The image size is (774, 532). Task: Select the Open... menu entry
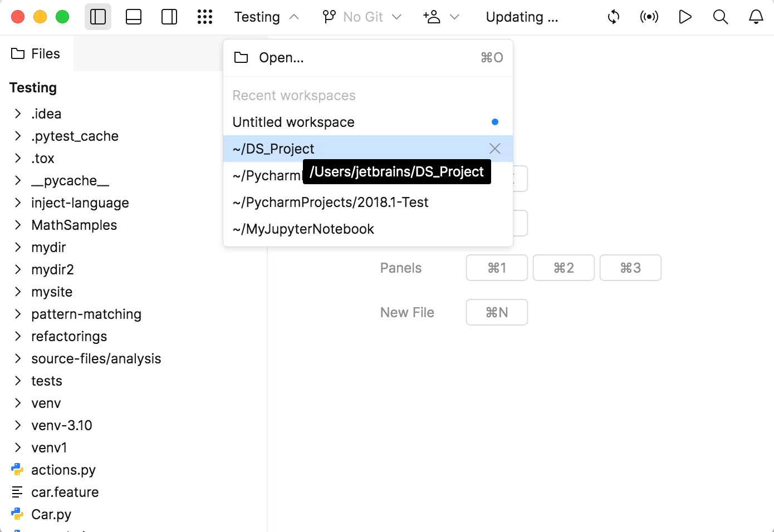(281, 57)
